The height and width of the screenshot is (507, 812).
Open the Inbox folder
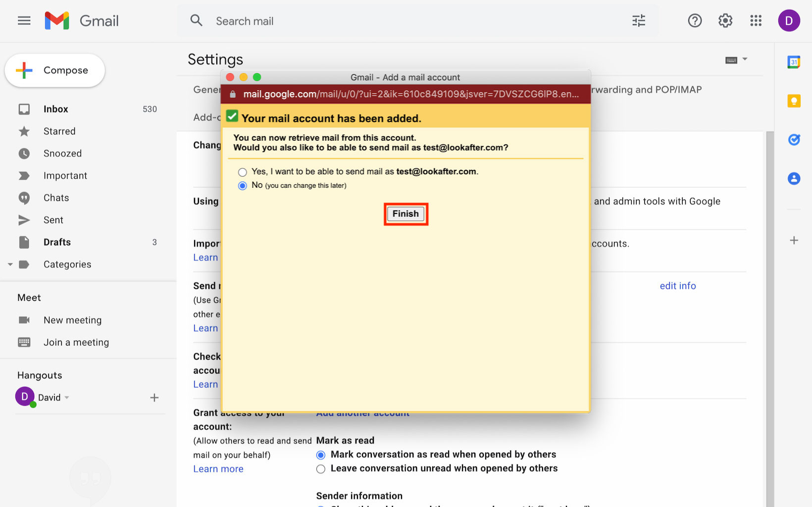tap(55, 109)
